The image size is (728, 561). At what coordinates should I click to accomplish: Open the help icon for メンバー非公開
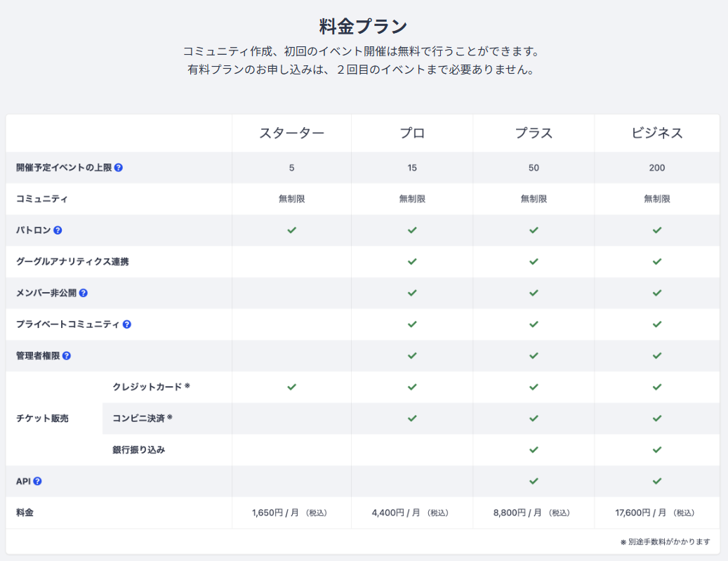pos(83,293)
